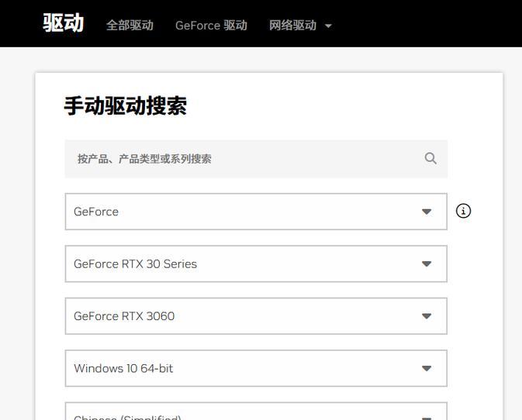
Task: Click the 驱动 page title
Action: click(x=64, y=23)
